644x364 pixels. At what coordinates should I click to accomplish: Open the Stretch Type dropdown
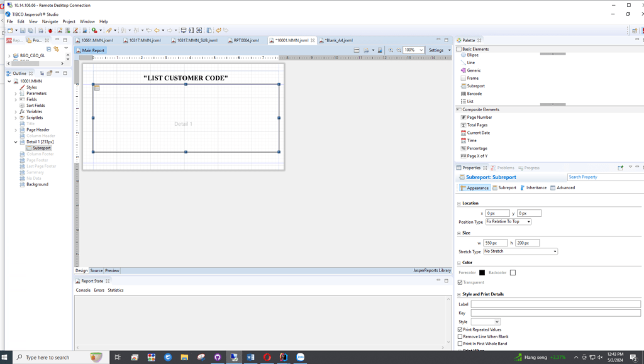[520, 251]
